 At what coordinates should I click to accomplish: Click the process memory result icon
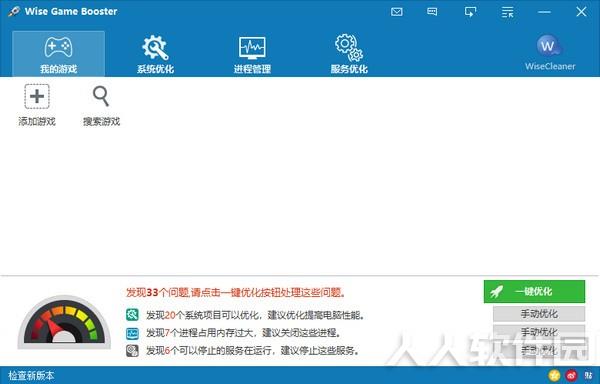click(x=132, y=333)
